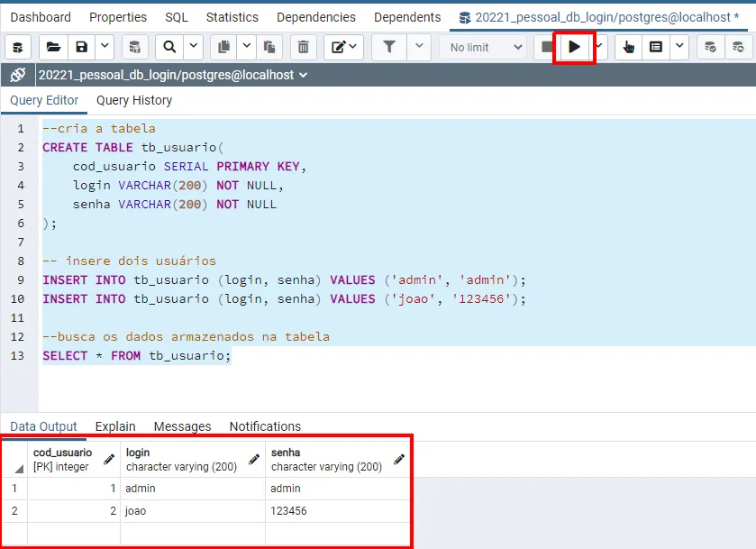Click the pencil icon in login column
The image size is (756, 549).
pos(254,459)
